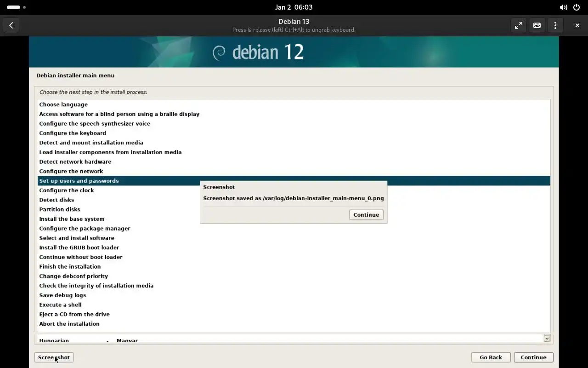
Task: Go back using the header back arrow
Action: point(11,25)
